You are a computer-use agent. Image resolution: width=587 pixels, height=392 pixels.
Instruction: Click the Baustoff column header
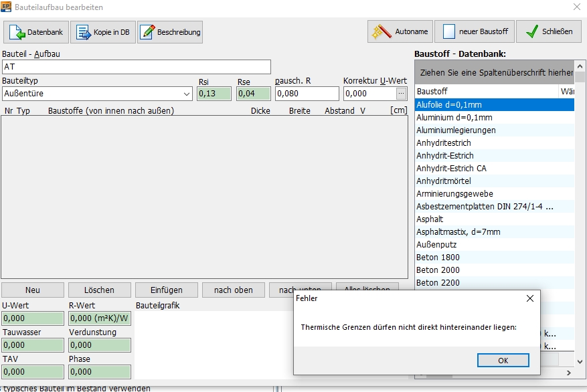[486, 91]
